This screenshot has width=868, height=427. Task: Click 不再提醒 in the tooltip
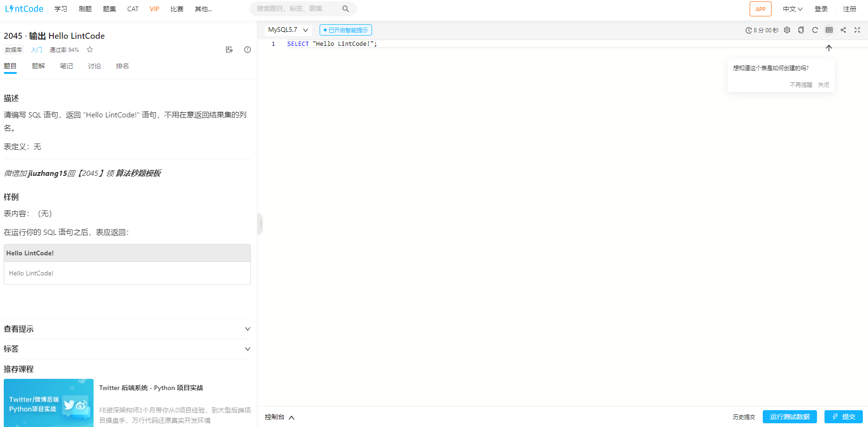801,85
